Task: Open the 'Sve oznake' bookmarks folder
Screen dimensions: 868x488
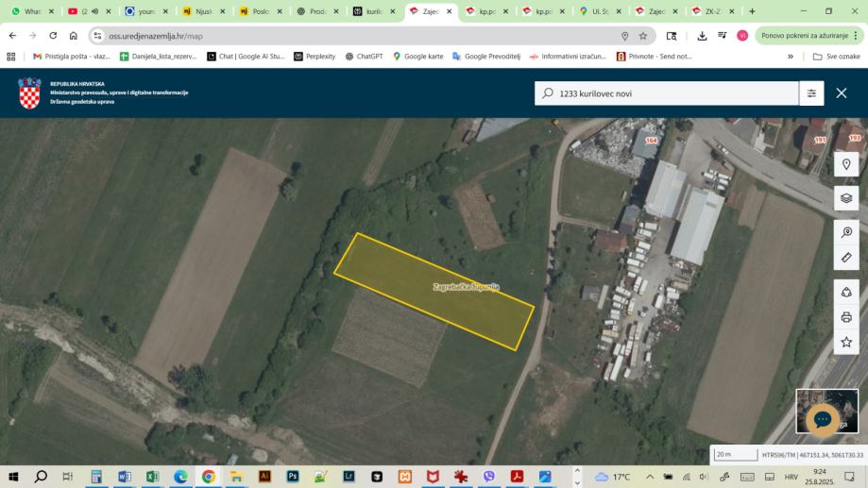Action: coord(837,57)
